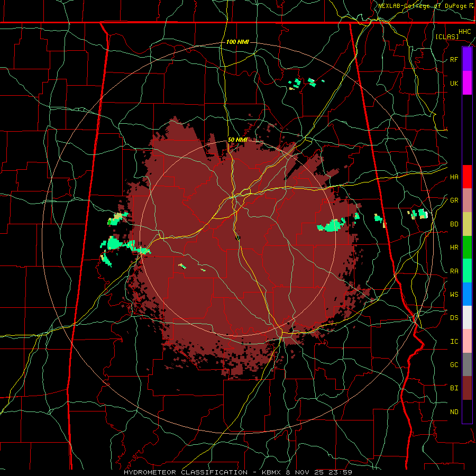Viewport: 476px width, 476px height.
Task: Click the HR legend label
Action: [454, 248]
